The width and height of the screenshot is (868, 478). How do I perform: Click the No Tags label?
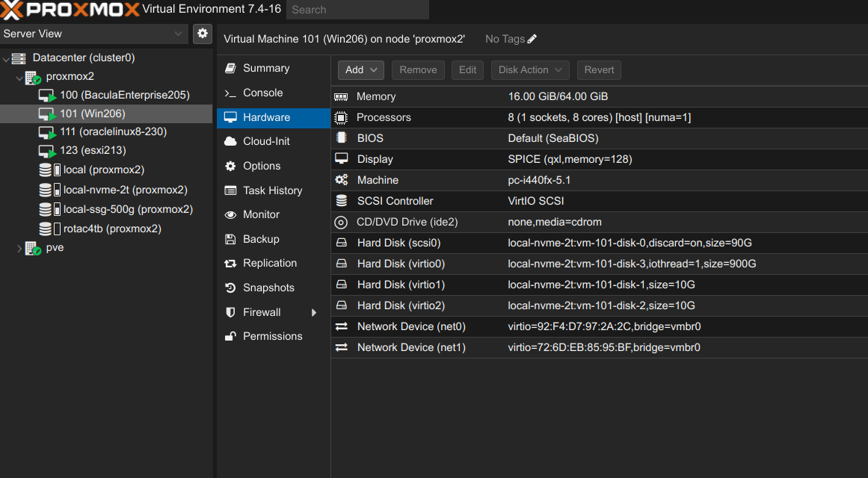coord(505,39)
